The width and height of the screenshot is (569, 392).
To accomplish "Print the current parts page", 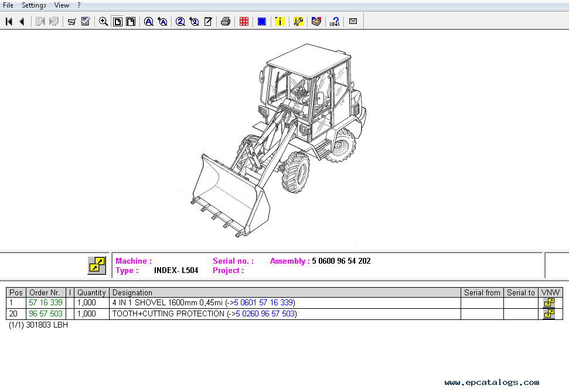I will coord(226,22).
